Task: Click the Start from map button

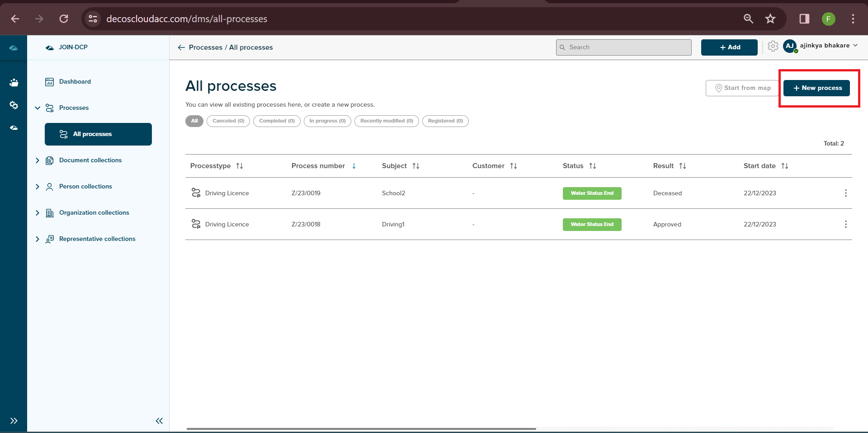Action: (742, 88)
